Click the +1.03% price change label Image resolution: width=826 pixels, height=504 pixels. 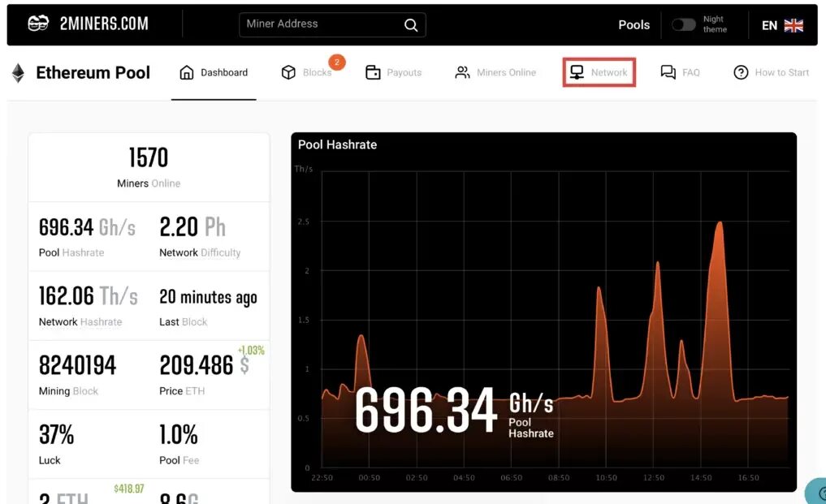(x=251, y=351)
